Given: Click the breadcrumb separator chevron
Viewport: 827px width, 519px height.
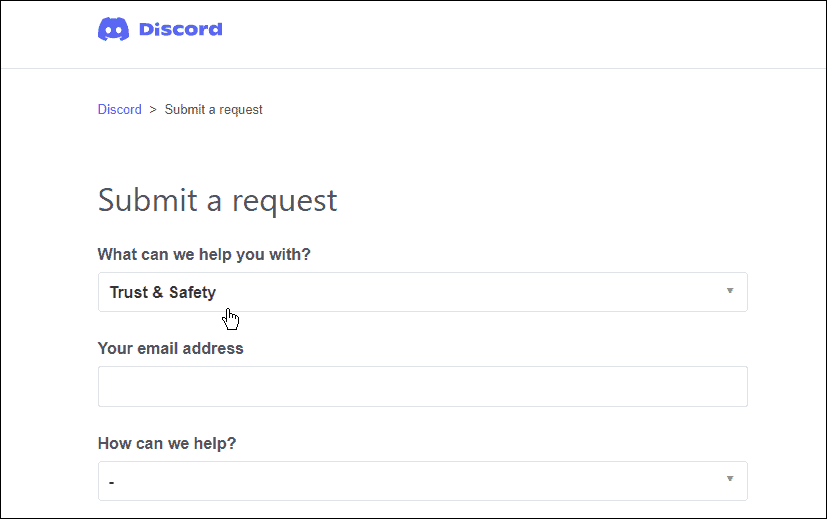Looking at the screenshot, I should [153, 110].
